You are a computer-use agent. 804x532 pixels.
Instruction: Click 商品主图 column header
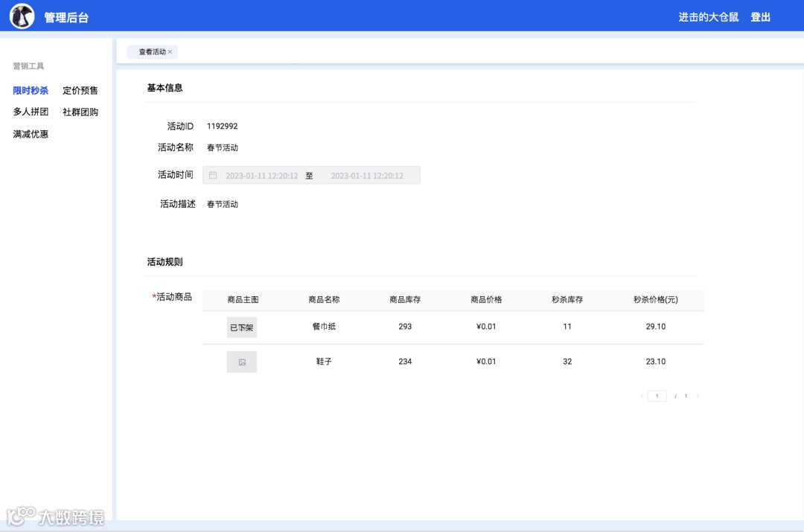(x=243, y=299)
